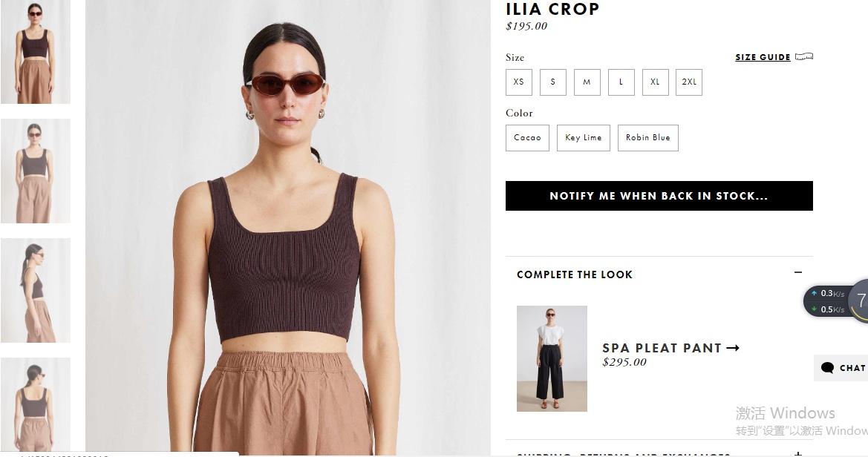The height and width of the screenshot is (457, 868).
Task: Open the Size Guide link
Action: pyautogui.click(x=763, y=57)
